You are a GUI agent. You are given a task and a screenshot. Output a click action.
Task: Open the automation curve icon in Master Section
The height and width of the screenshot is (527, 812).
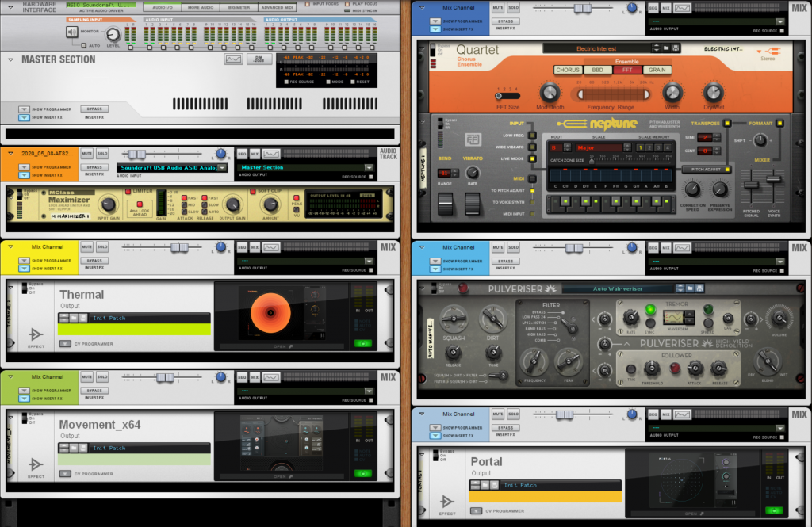[233, 59]
